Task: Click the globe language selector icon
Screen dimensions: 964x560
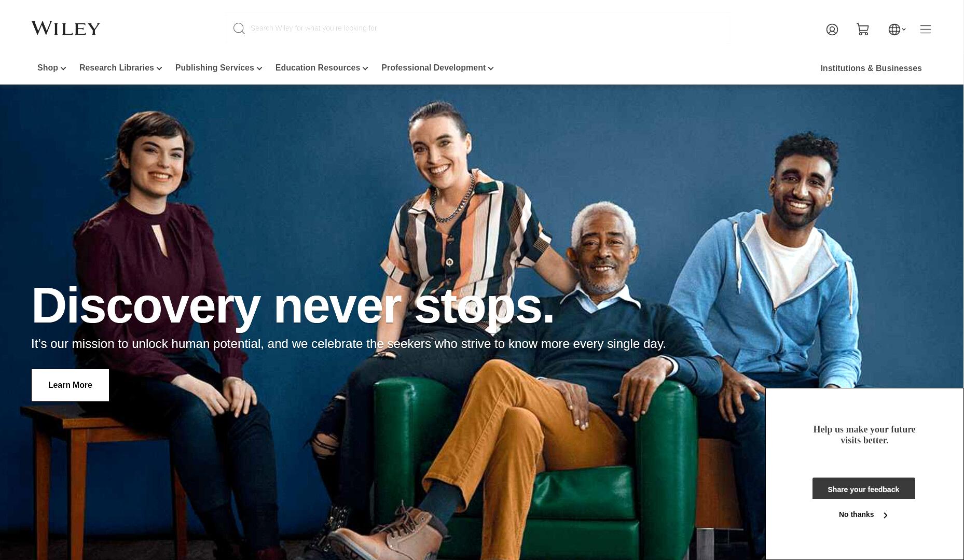Action: click(x=894, y=30)
